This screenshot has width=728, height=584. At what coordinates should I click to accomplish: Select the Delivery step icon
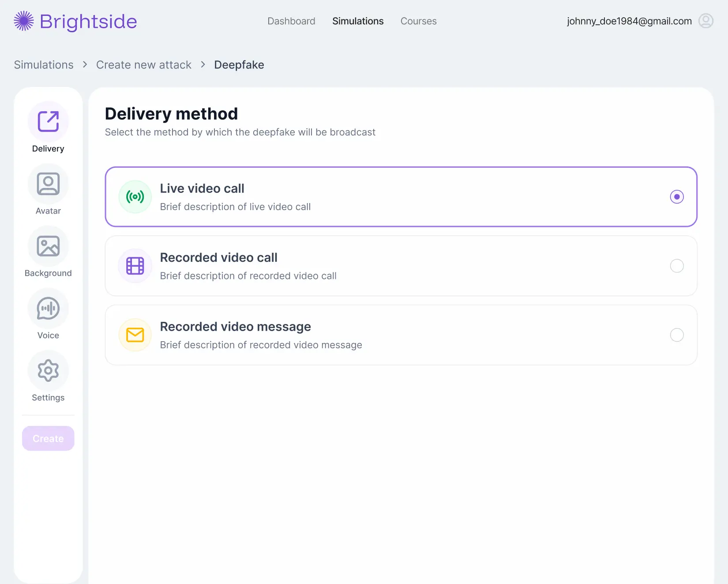pyautogui.click(x=48, y=121)
